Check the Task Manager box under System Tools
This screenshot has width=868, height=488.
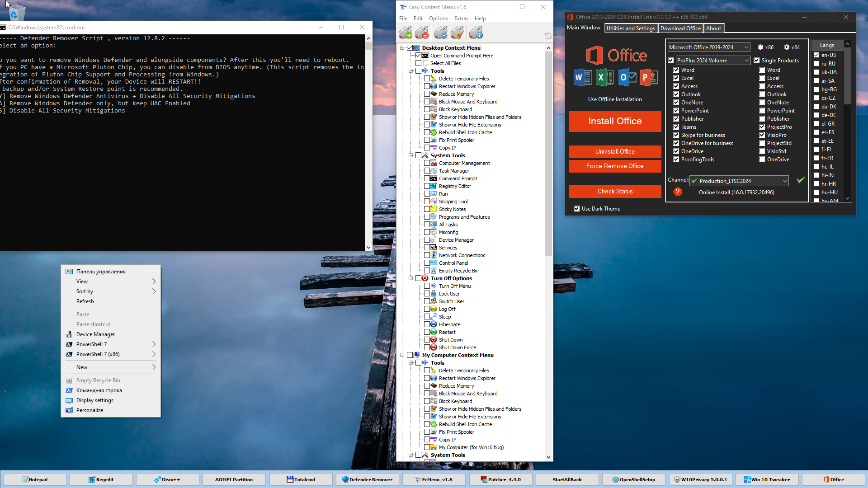coord(427,171)
